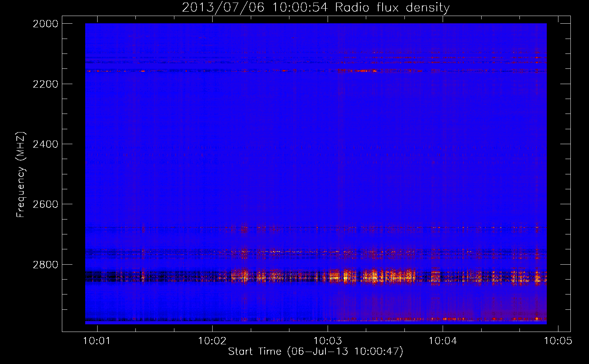Click the 10:04 time tick label
This screenshot has width=589, height=364.
443,341
